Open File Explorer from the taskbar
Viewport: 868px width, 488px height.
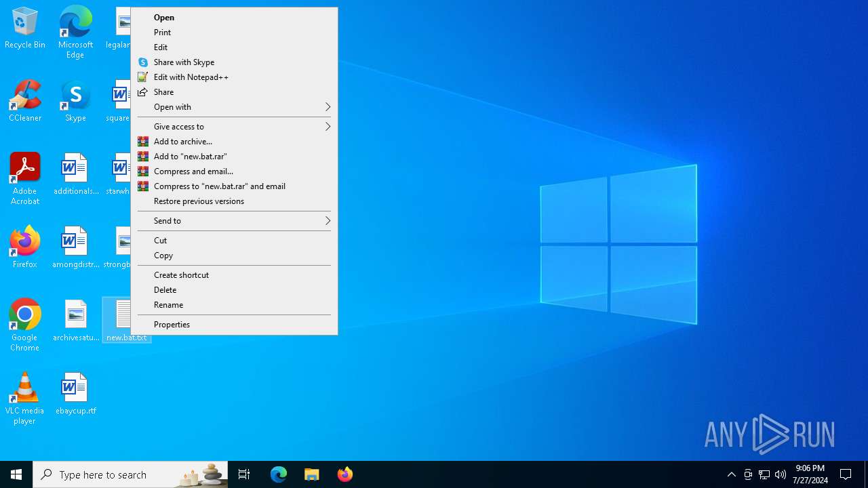tap(311, 474)
